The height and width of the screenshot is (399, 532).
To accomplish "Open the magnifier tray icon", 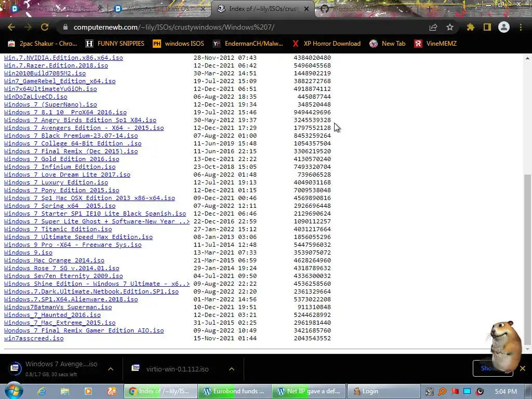I will [x=442, y=392].
